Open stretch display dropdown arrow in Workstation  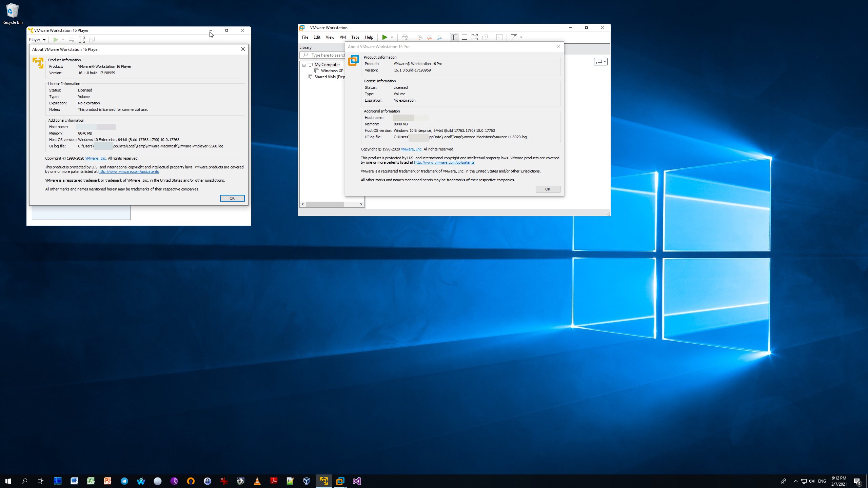pyautogui.click(x=521, y=37)
